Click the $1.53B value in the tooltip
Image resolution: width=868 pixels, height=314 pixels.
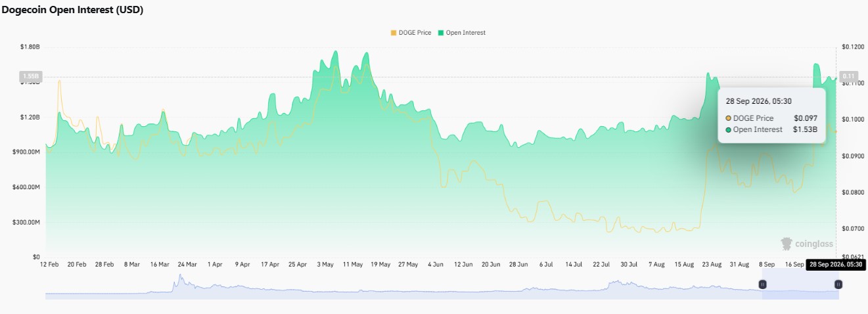click(805, 129)
